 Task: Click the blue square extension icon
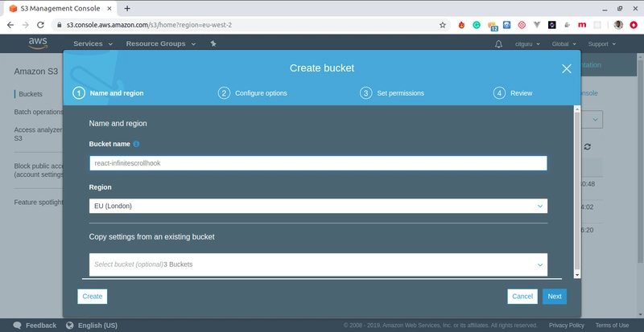[507, 25]
